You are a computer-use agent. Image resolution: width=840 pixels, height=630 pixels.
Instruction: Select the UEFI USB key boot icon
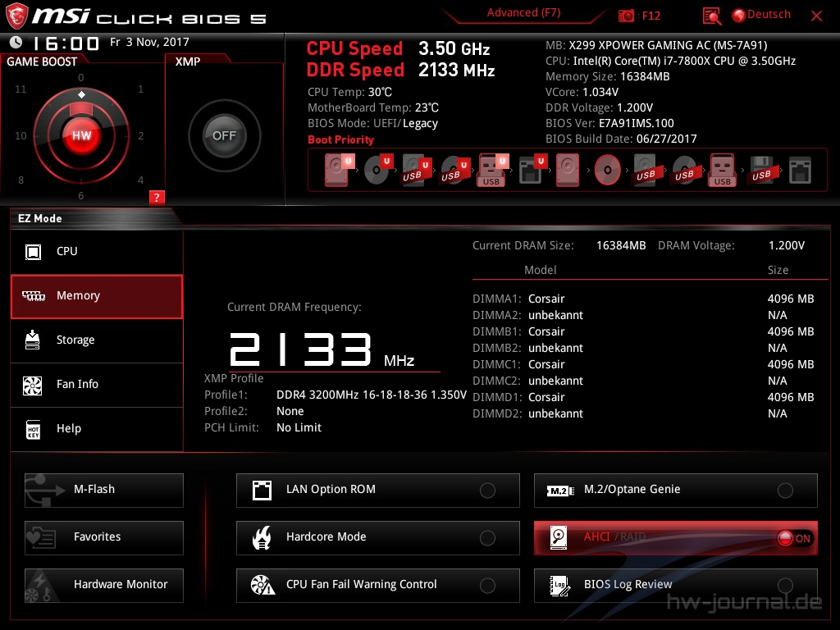tap(493, 170)
